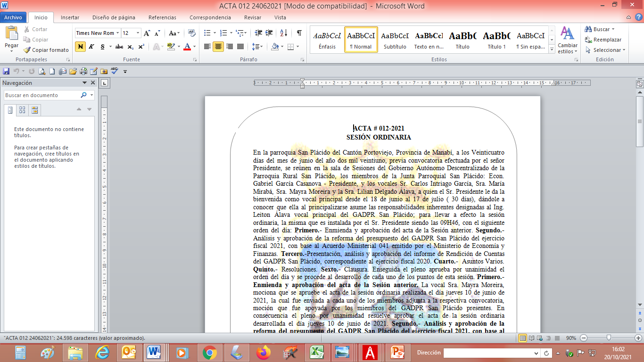The image size is (644, 362).
Task: Toggle center alignment button
Action: pyautogui.click(x=218, y=47)
